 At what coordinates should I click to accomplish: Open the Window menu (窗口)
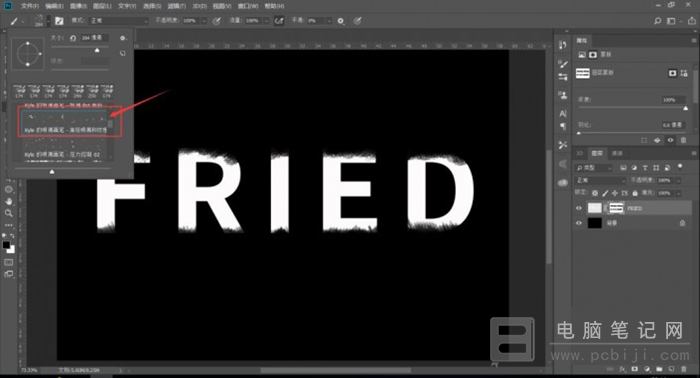pos(248,6)
